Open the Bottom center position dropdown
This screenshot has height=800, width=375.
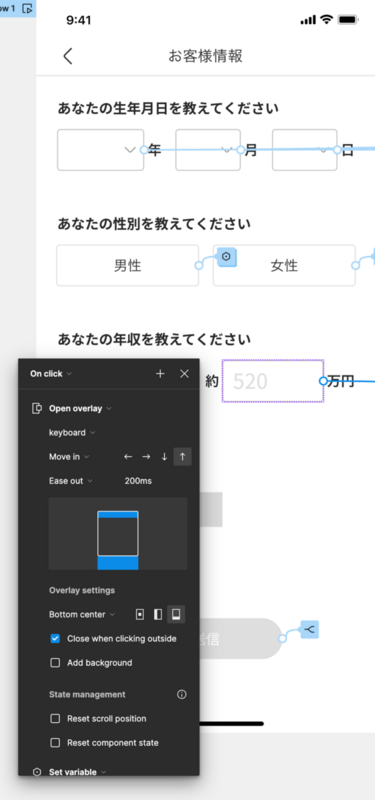(x=82, y=614)
